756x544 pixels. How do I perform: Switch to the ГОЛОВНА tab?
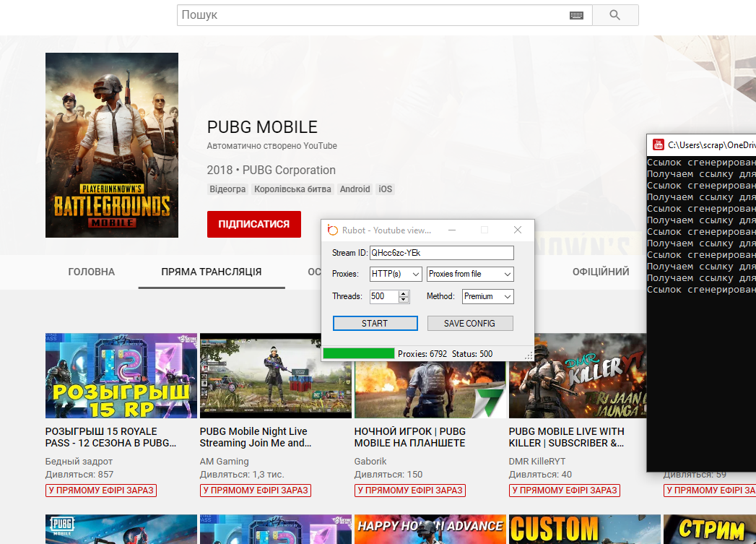[91, 272]
